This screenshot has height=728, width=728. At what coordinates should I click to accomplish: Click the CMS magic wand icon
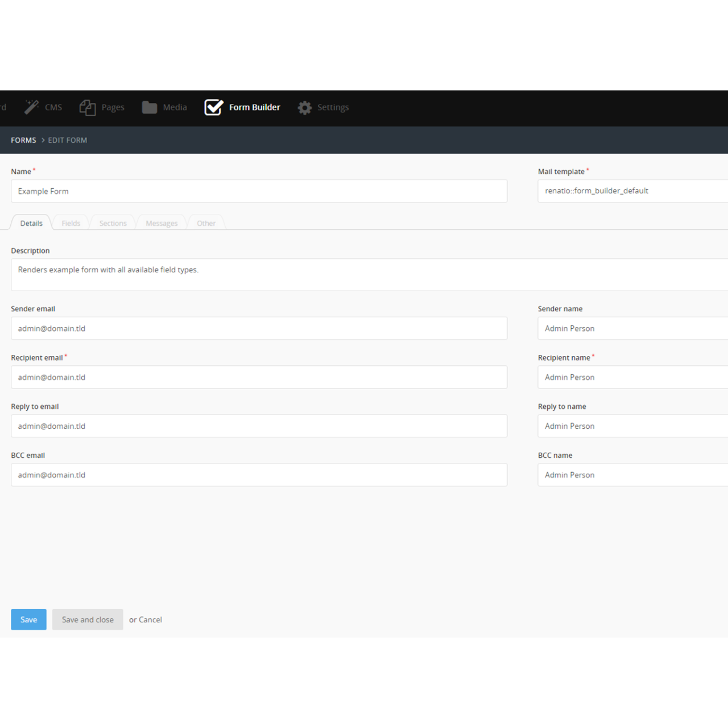tap(31, 107)
